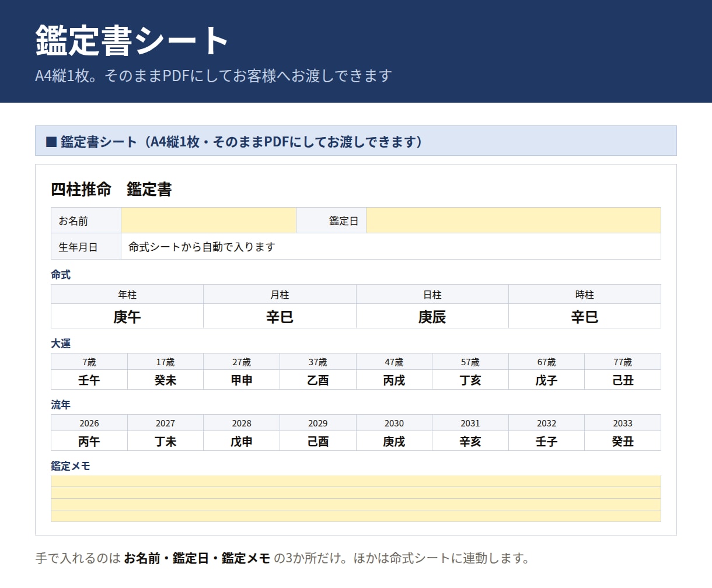Select the 庚戌 流年 cell
Viewport: 712px width, 588px height.
[395, 441]
